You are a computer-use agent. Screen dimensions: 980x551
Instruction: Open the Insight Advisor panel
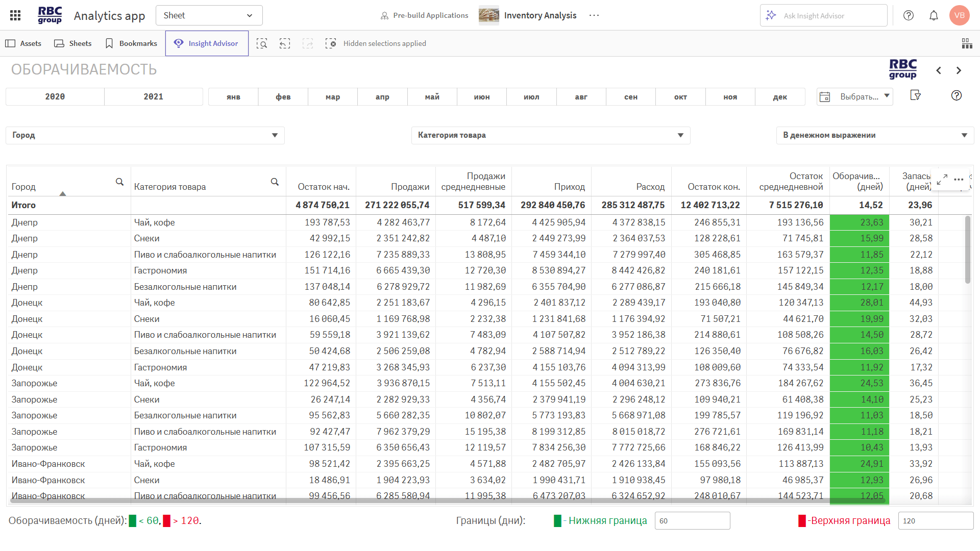pos(207,43)
